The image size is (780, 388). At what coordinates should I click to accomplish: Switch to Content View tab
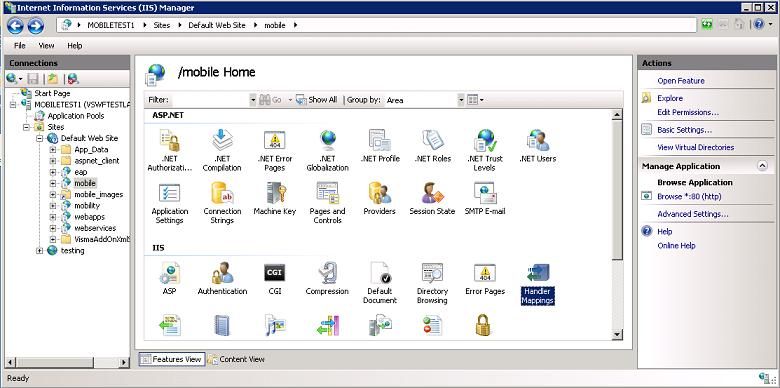point(237,359)
